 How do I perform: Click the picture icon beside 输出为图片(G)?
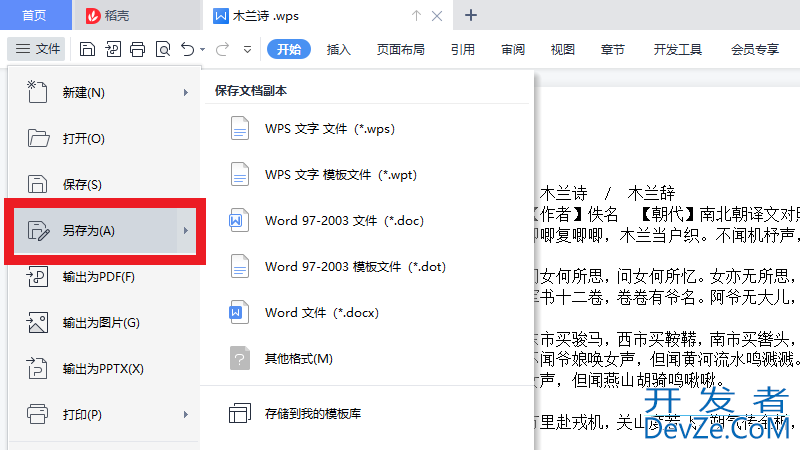[37, 322]
